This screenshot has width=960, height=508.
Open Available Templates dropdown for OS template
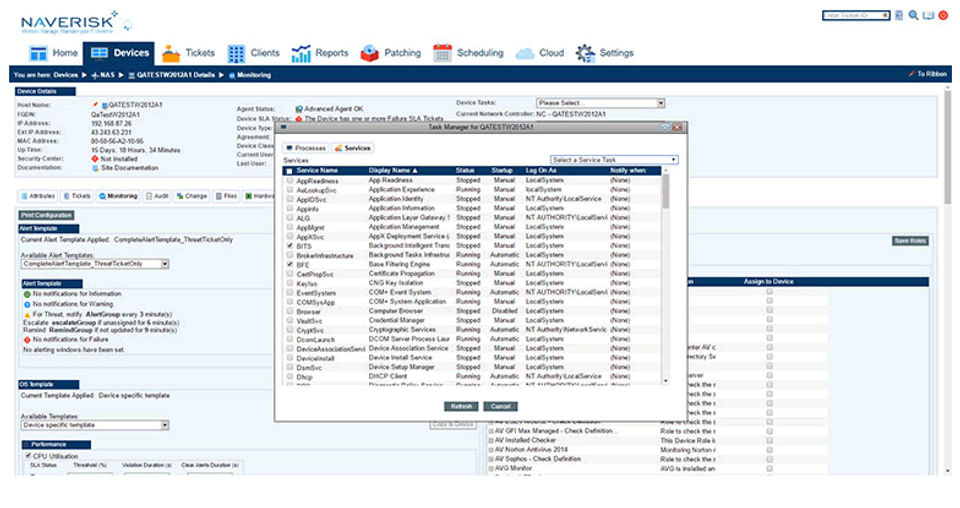[x=95, y=425]
